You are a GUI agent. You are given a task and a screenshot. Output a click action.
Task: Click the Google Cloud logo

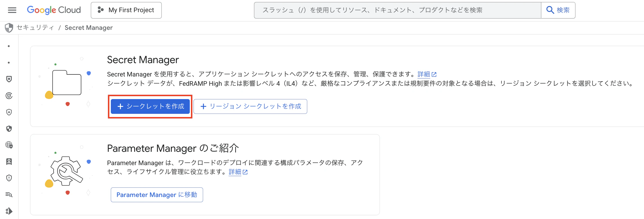coord(54,10)
